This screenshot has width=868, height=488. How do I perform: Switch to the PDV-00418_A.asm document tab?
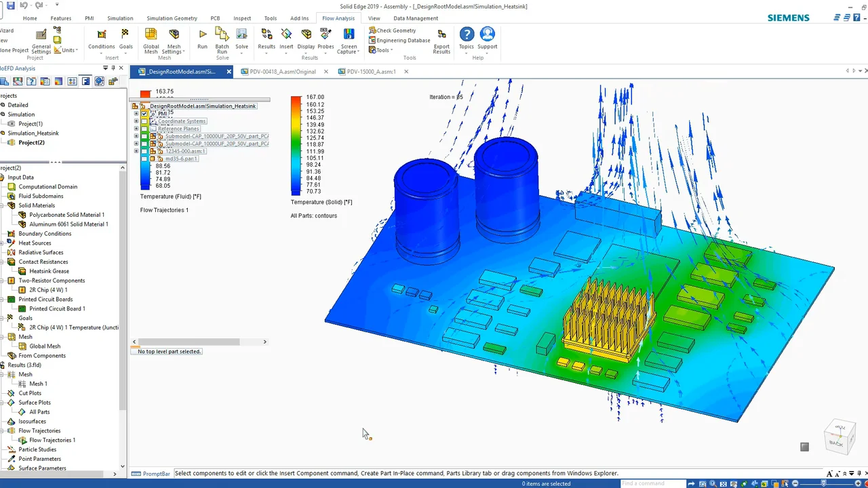click(x=282, y=71)
